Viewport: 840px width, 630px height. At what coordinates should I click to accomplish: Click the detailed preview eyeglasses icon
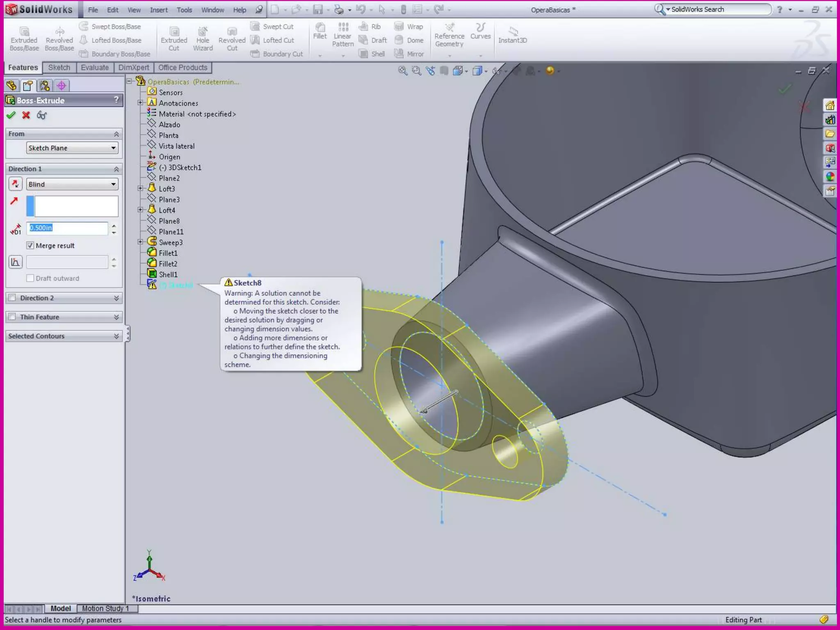(41, 115)
